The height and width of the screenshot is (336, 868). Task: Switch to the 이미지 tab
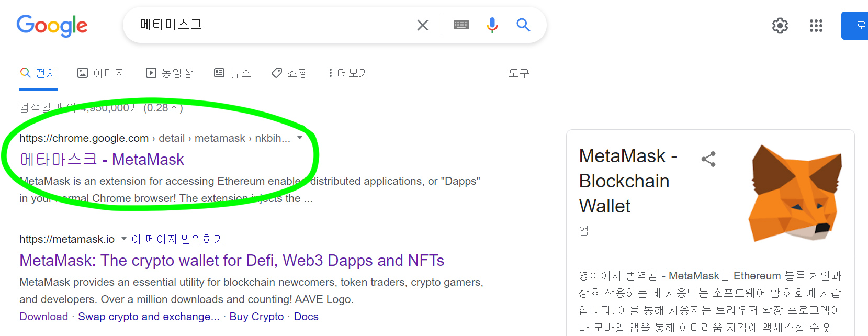coord(101,73)
